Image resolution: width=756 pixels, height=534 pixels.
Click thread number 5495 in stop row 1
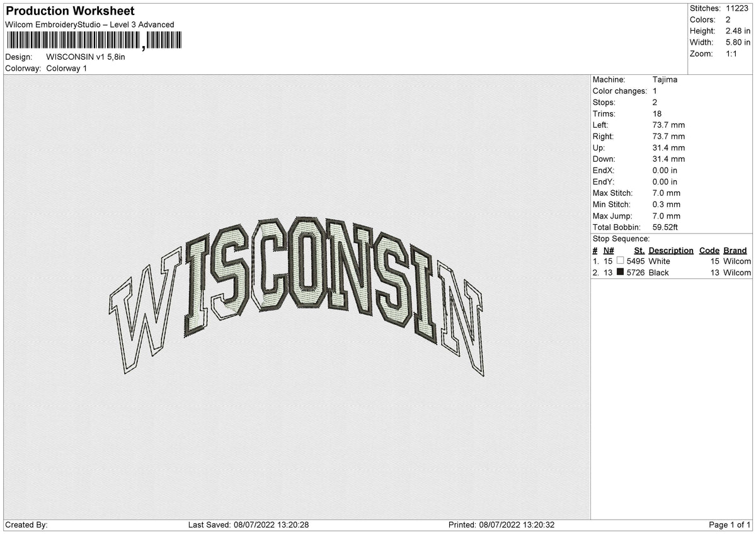pos(636,261)
